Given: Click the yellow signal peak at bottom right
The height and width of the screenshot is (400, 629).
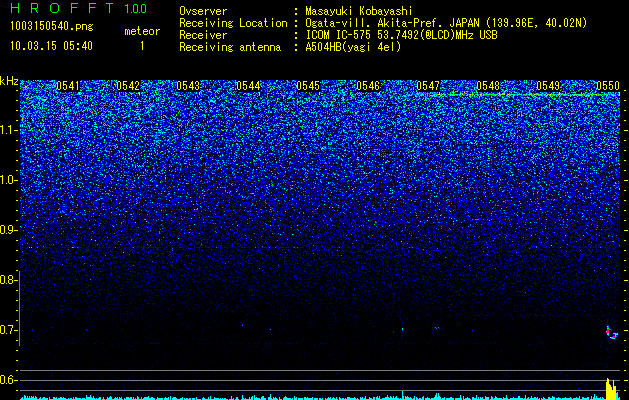Looking at the screenshot, I should click(611, 389).
